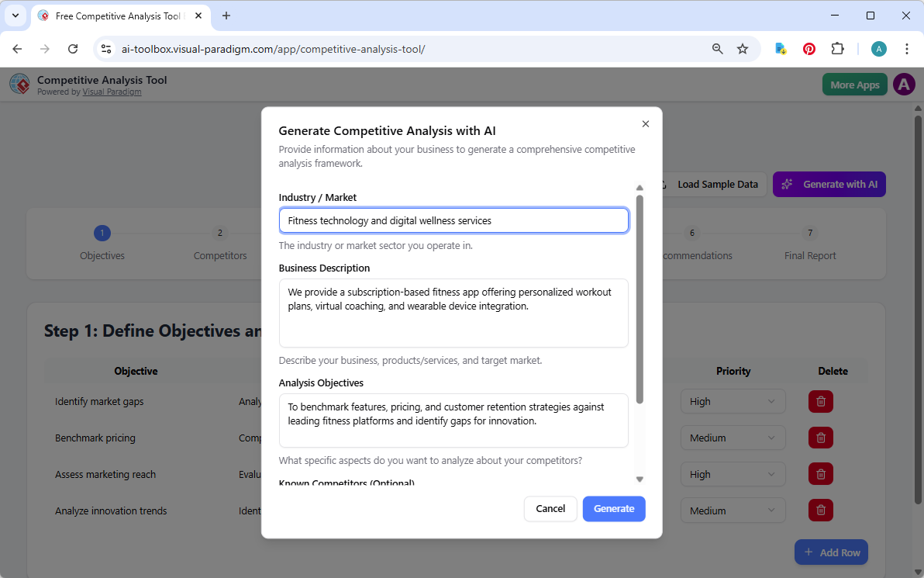Click the profile avatar "A" in the app header
Viewport: 924px width, 578px height.
coord(904,83)
